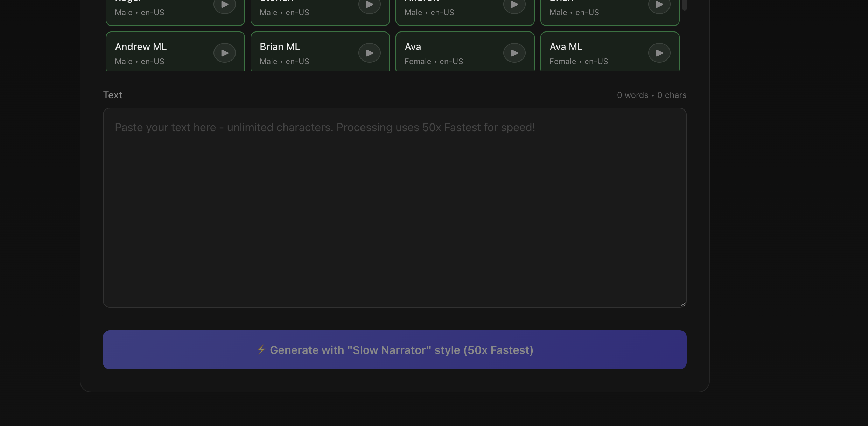The height and width of the screenshot is (426, 868).
Task: Click the voice list scrollbar
Action: click(684, 5)
